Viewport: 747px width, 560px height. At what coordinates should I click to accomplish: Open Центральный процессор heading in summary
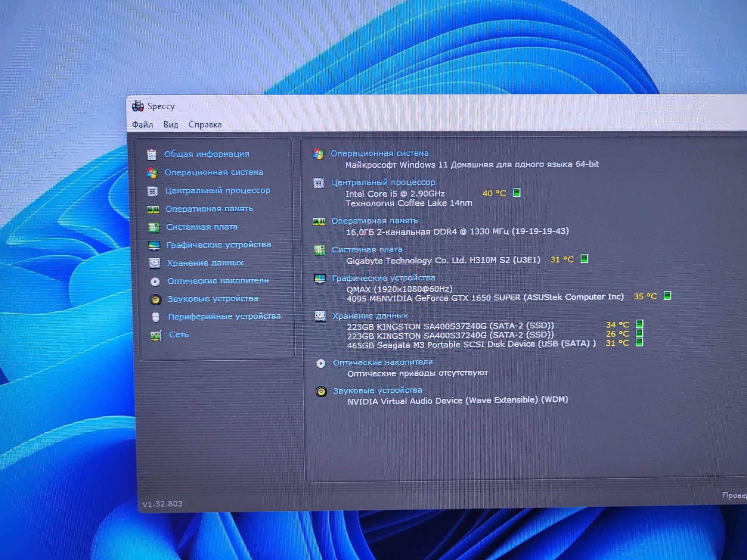click(383, 182)
